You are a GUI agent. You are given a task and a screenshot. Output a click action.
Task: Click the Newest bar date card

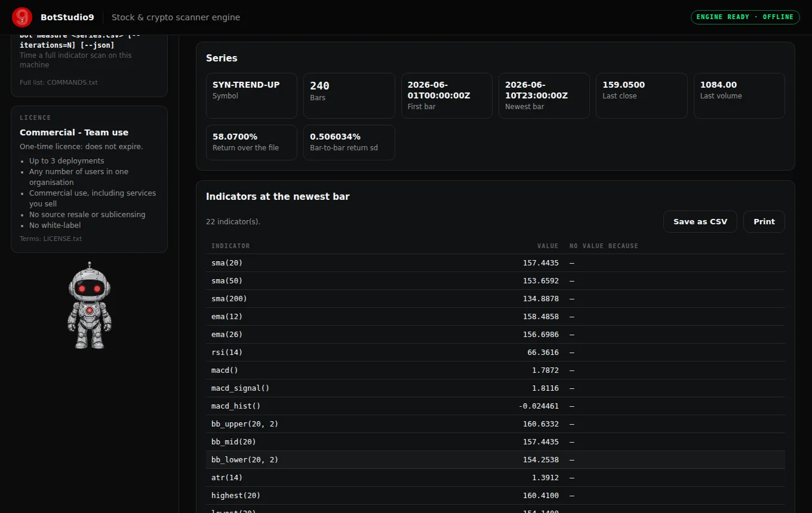point(544,95)
